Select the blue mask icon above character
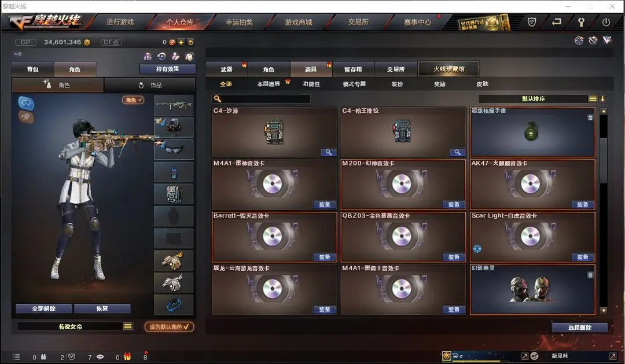The image size is (625, 364). point(26,103)
